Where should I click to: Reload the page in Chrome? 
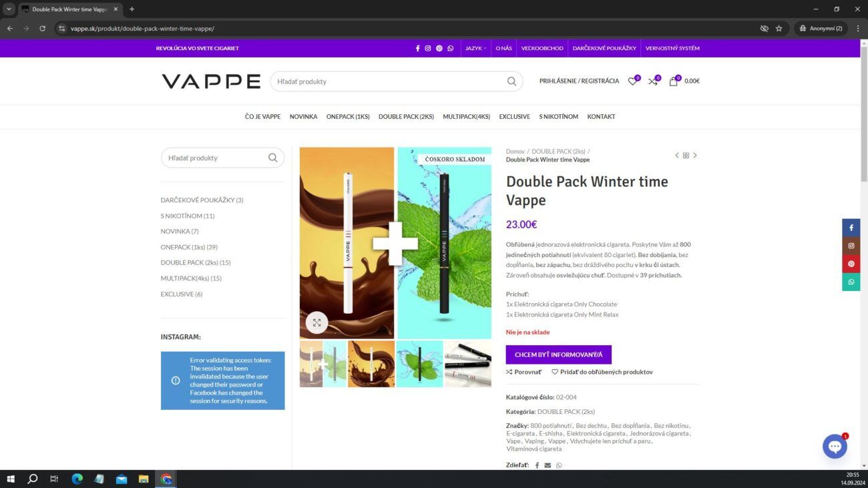(x=42, y=29)
